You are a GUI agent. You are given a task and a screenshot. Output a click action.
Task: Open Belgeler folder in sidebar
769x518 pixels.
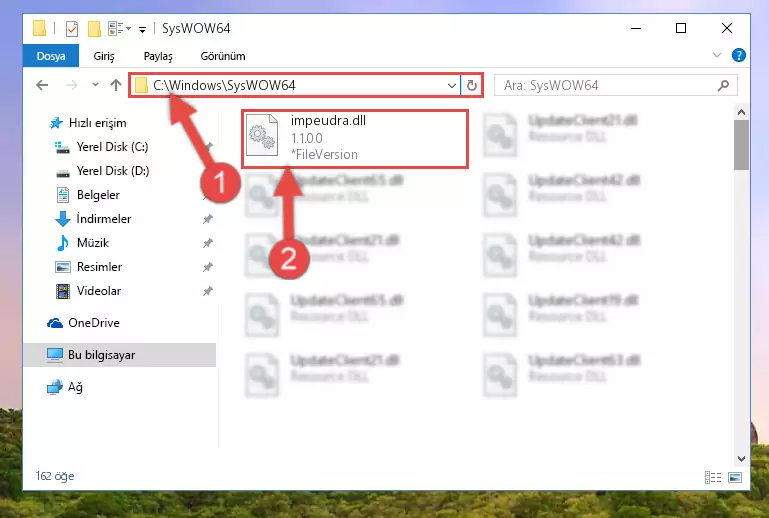[98, 195]
